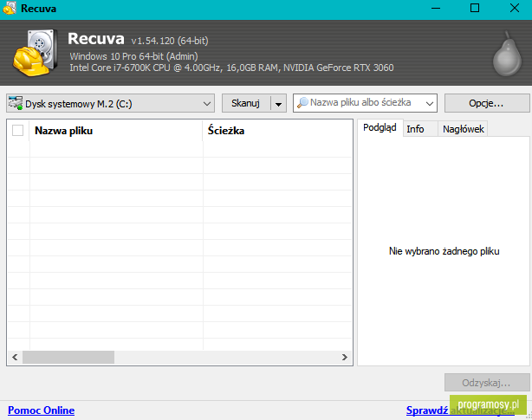Screen dimensions: 532x420
Task: Switch to the Nagłówek tab
Action: pos(464,129)
